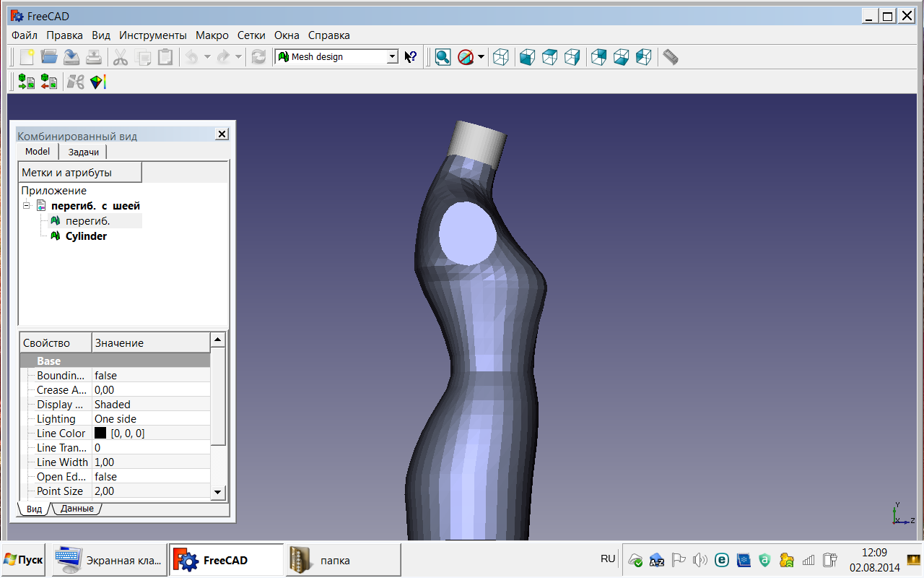Collapse the перегиб. с шеей document tree

(x=27, y=206)
